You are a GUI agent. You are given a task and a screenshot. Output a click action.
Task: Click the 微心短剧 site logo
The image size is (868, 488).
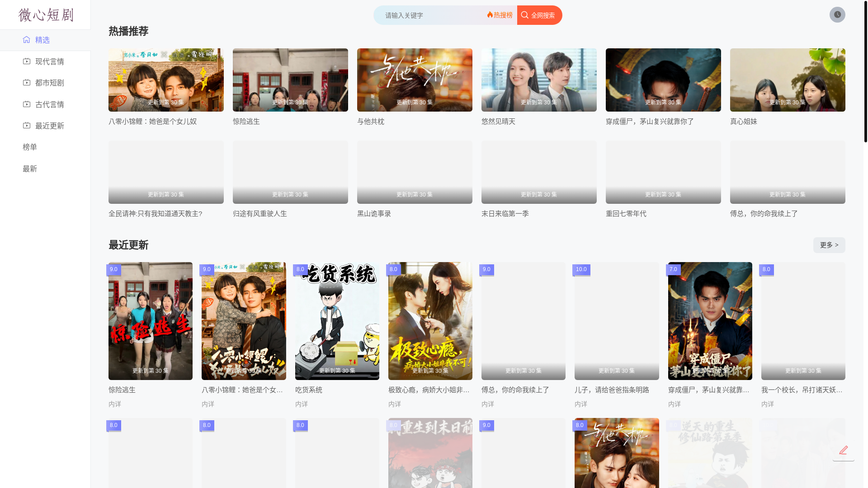coord(45,15)
